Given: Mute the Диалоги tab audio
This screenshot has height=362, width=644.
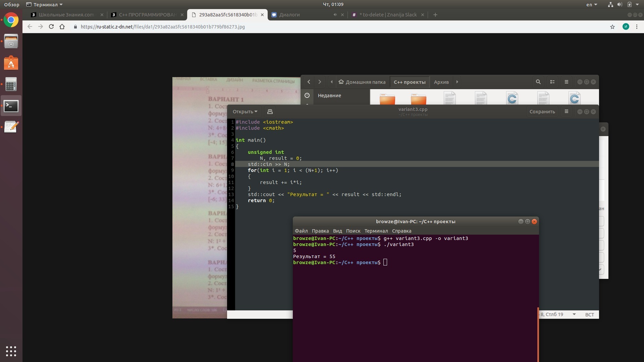Looking at the screenshot, I should [335, 15].
